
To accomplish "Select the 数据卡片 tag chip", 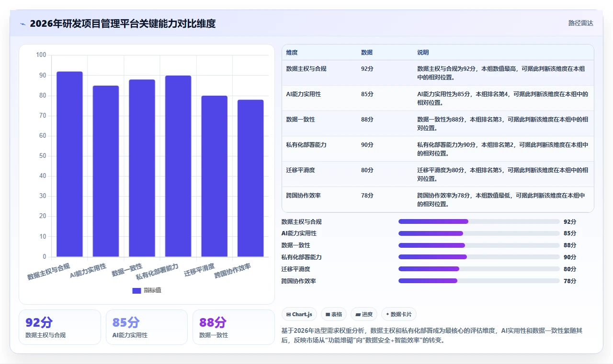I will point(399,314).
